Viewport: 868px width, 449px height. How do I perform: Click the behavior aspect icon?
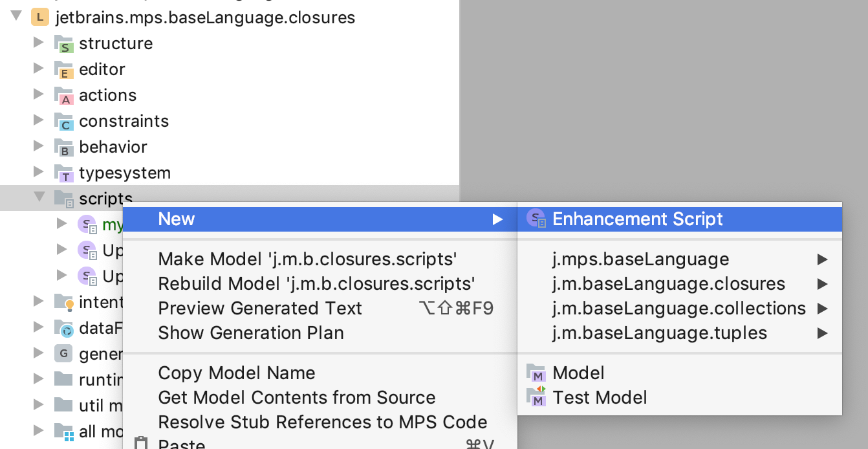tap(65, 147)
